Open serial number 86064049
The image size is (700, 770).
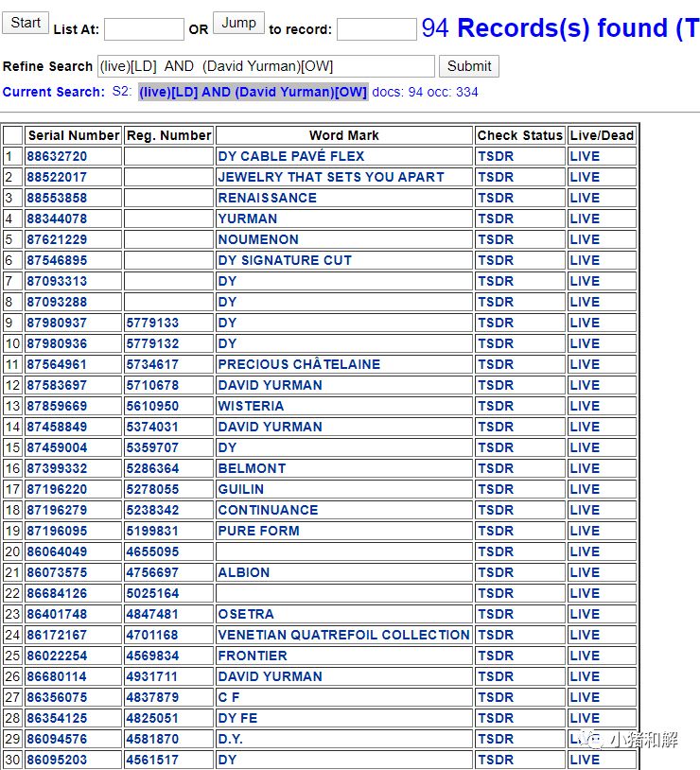pos(57,552)
